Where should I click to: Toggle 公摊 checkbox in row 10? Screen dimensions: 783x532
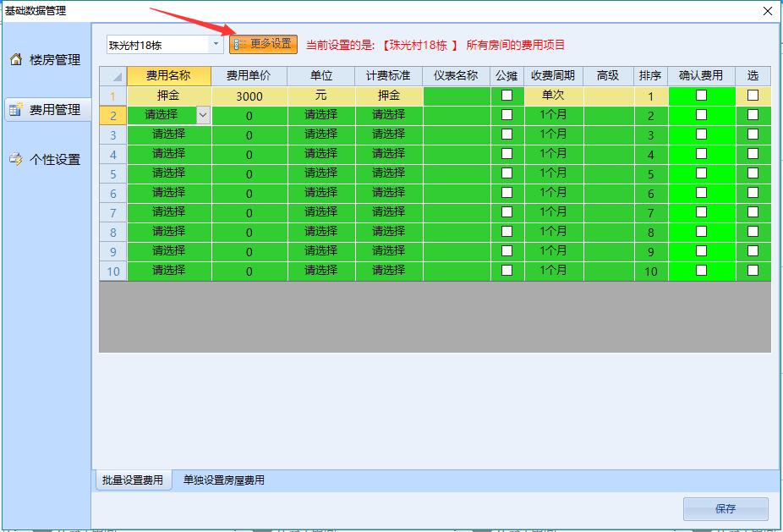pyautogui.click(x=506, y=271)
